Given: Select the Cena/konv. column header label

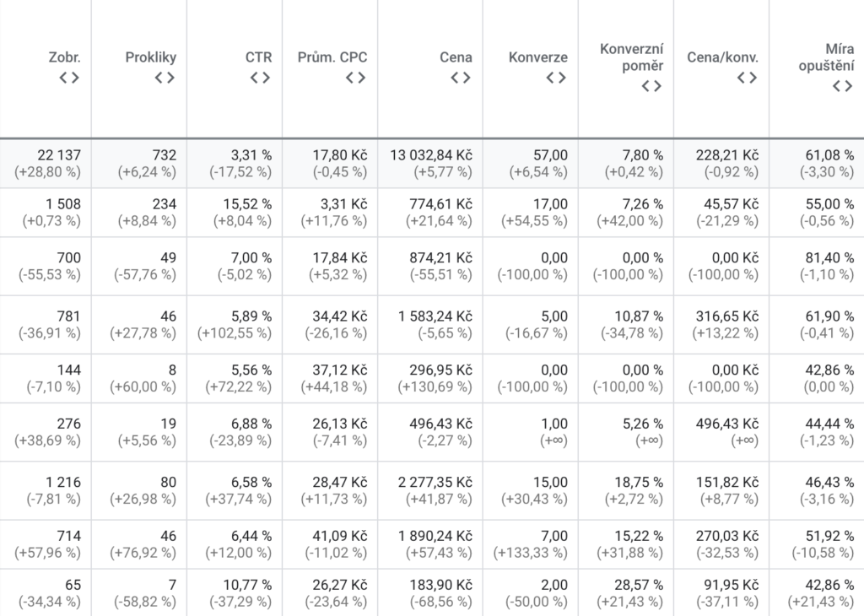Looking at the screenshot, I should click(x=722, y=57).
